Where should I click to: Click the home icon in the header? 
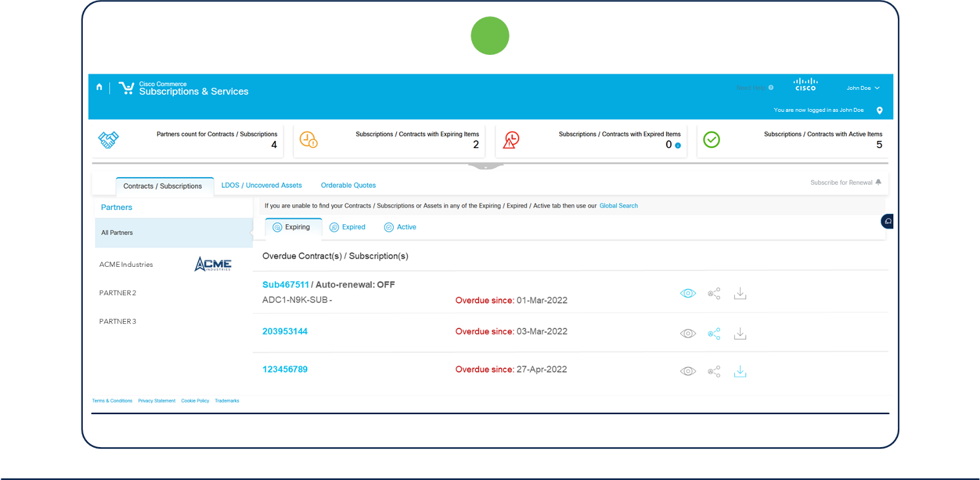[99, 86]
